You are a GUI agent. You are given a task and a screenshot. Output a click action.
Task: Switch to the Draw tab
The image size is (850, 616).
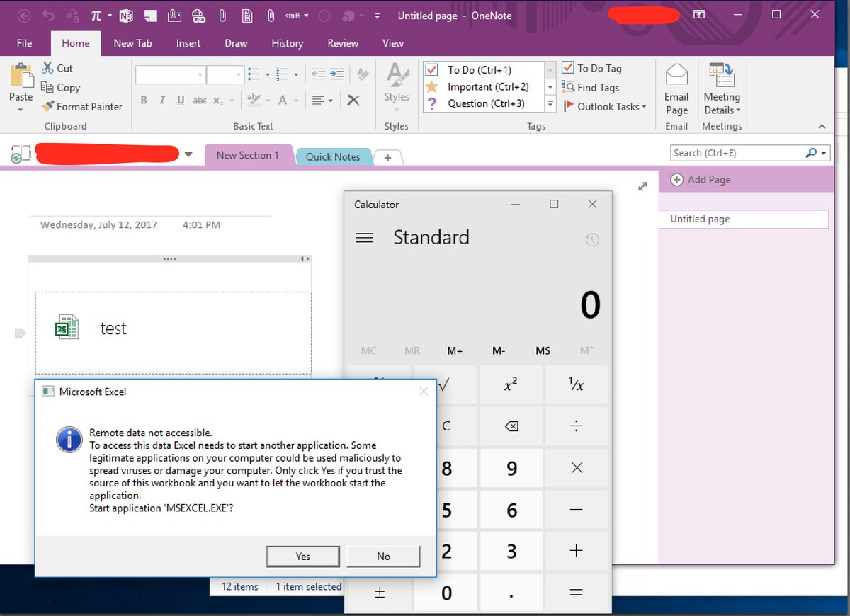pos(236,43)
